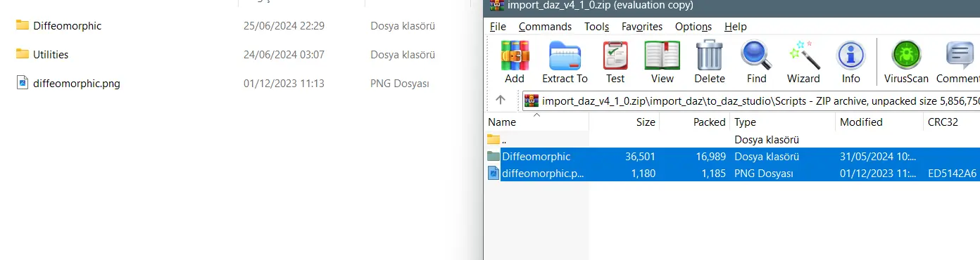Click the ED5142A6 CRC32 value
Viewport: 980px width, 260px height.
click(953, 173)
